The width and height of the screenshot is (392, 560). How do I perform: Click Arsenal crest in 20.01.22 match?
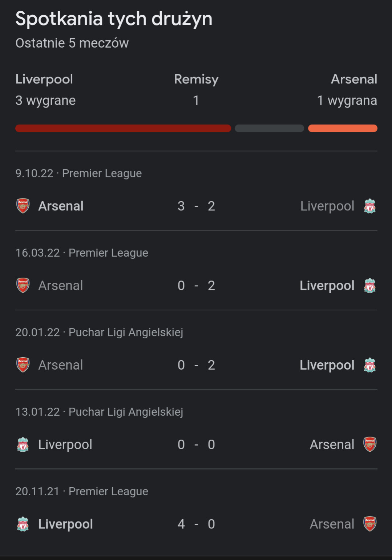[23, 365]
